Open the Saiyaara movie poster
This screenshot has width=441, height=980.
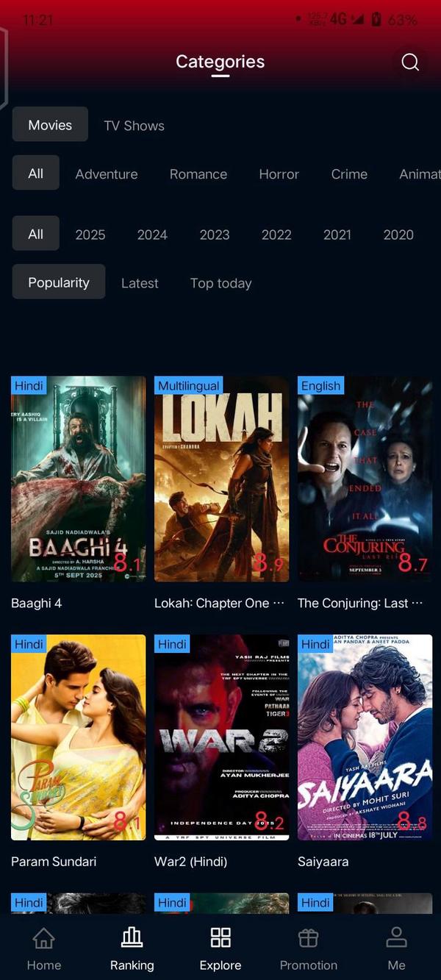(x=365, y=737)
